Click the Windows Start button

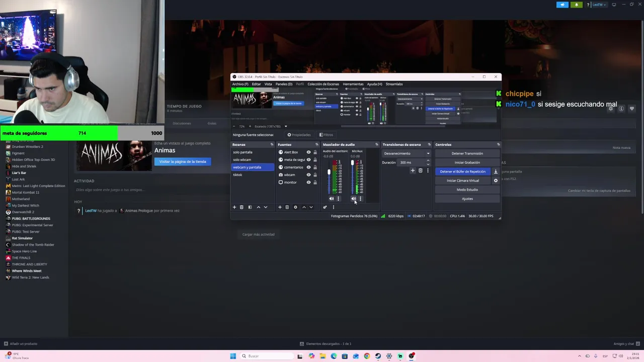[x=233, y=356]
